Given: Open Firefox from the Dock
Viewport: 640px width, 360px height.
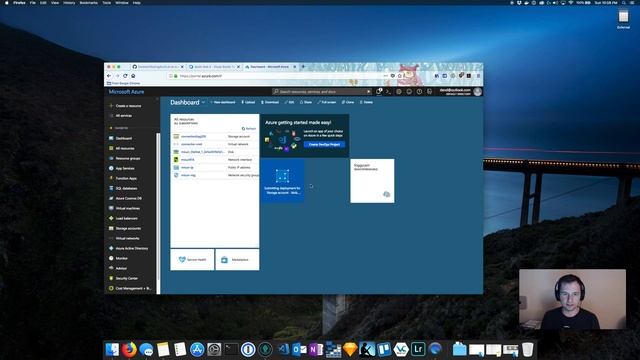Looking at the screenshot, I should tap(129, 349).
